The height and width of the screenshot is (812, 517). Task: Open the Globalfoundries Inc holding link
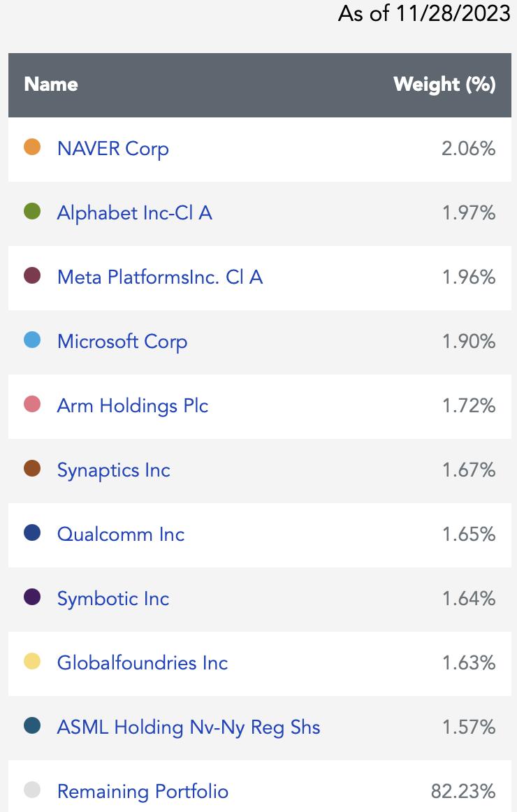[143, 663]
